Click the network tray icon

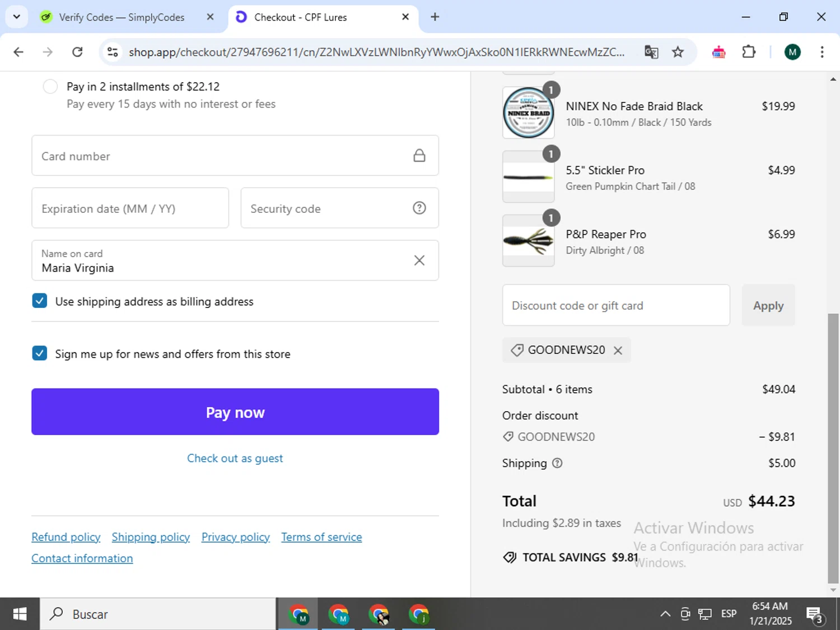[x=705, y=614]
